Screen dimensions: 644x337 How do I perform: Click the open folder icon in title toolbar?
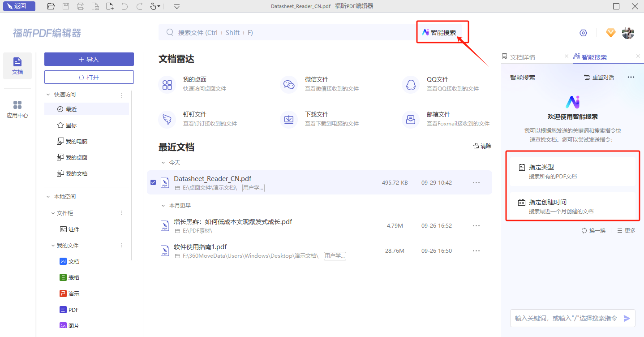(51, 6)
